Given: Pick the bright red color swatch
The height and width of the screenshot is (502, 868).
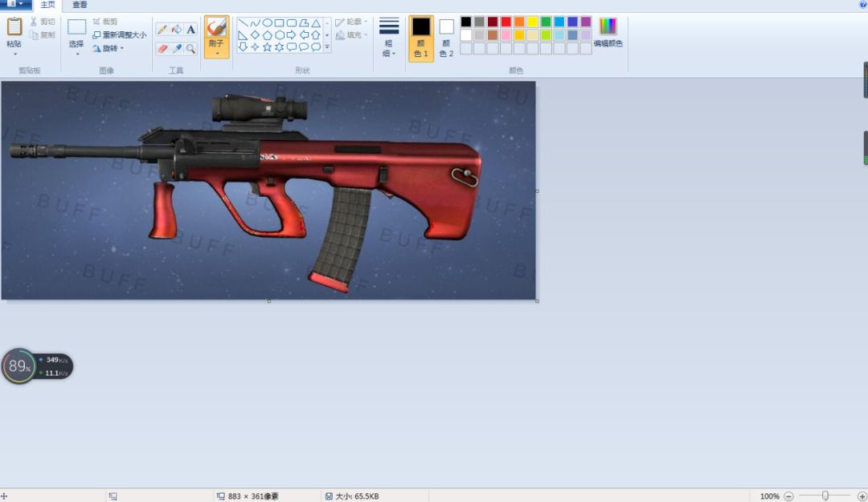Looking at the screenshot, I should point(506,22).
